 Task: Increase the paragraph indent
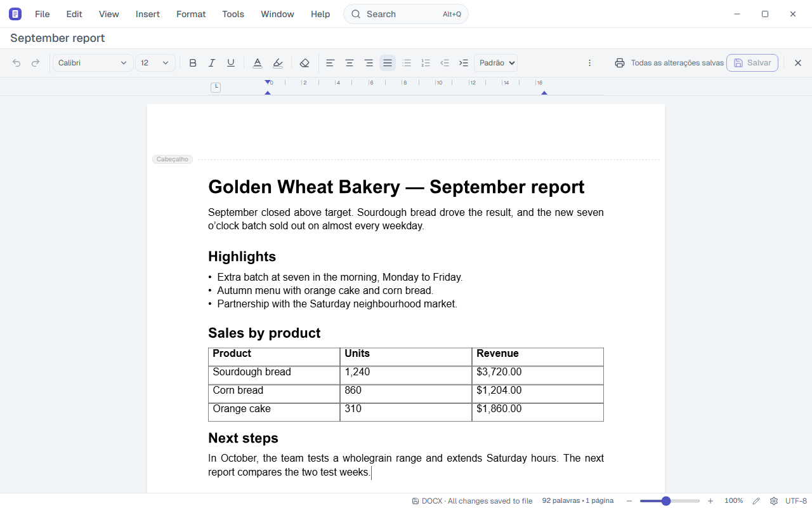(x=464, y=63)
